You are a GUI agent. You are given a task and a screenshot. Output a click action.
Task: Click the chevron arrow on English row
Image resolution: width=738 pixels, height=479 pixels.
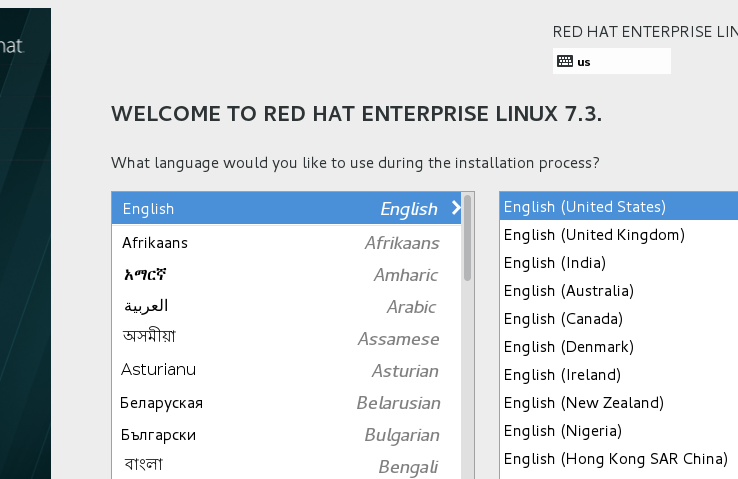[456, 208]
